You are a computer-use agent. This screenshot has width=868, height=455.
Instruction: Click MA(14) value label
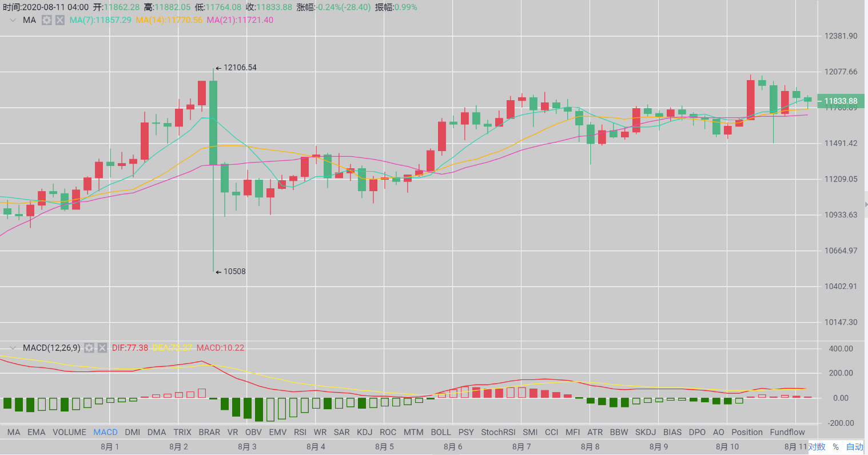[169, 20]
